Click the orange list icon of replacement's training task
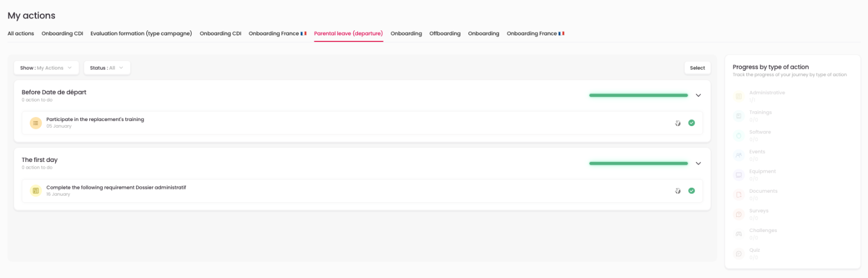This screenshot has width=868, height=278. click(x=36, y=123)
